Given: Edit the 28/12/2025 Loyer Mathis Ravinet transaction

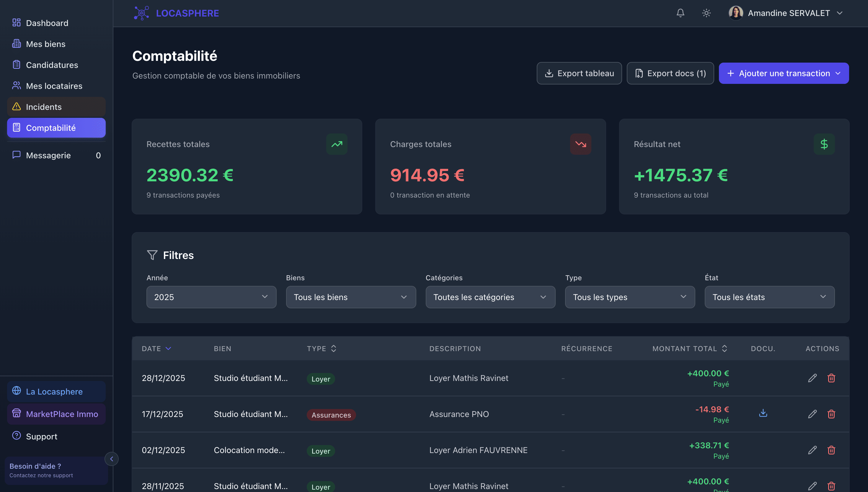Looking at the screenshot, I should click(812, 378).
